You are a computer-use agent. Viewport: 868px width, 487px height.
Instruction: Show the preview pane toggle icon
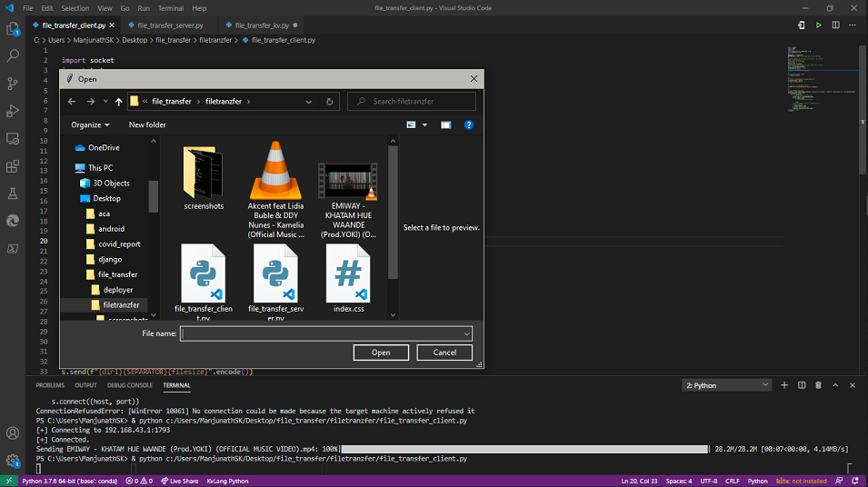[445, 125]
